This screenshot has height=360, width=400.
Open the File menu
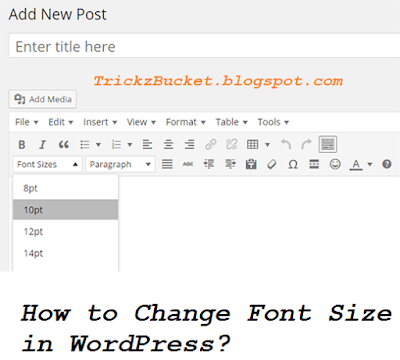coord(27,122)
